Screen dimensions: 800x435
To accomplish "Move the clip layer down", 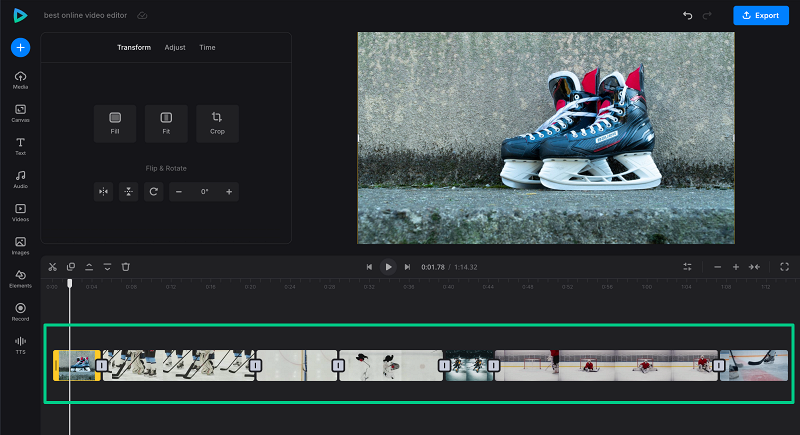I will tap(107, 267).
